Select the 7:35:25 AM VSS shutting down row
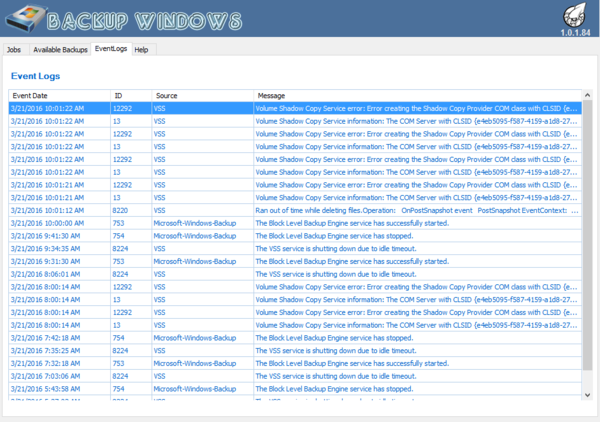 [x=295, y=350]
